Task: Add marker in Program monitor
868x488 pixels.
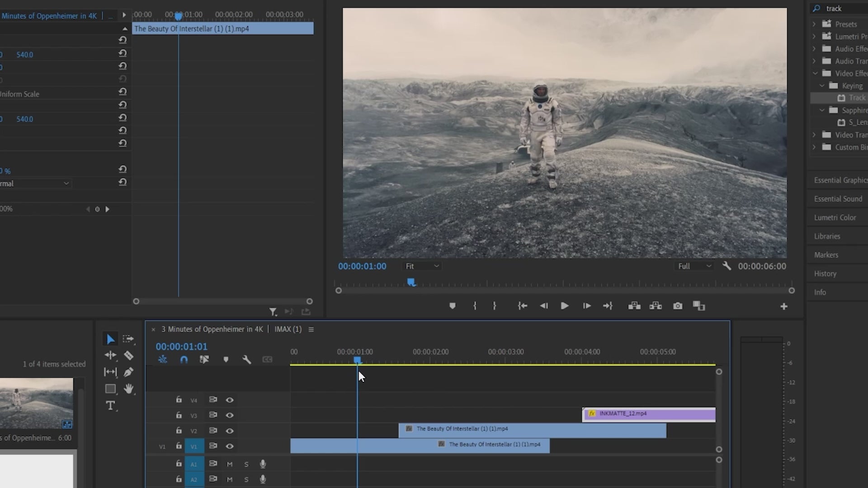Action: 453,306
